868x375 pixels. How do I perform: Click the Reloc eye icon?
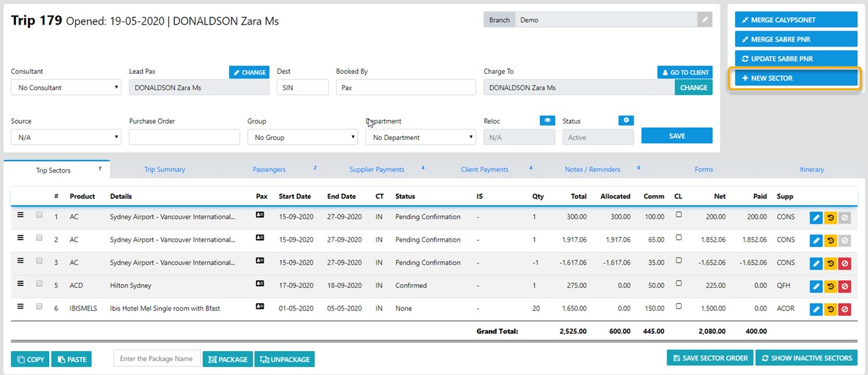pyautogui.click(x=547, y=121)
